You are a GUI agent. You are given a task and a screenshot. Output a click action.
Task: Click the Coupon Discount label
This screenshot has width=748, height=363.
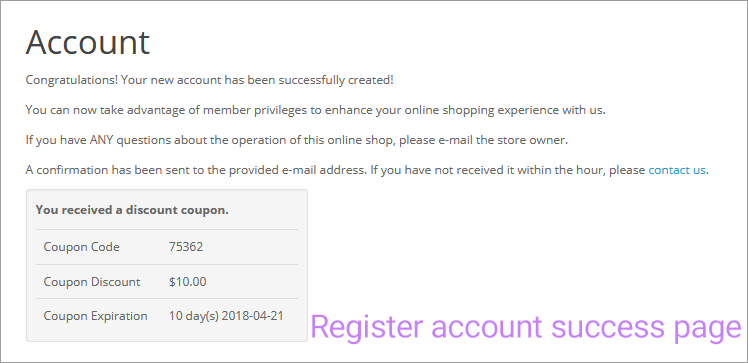click(x=92, y=282)
